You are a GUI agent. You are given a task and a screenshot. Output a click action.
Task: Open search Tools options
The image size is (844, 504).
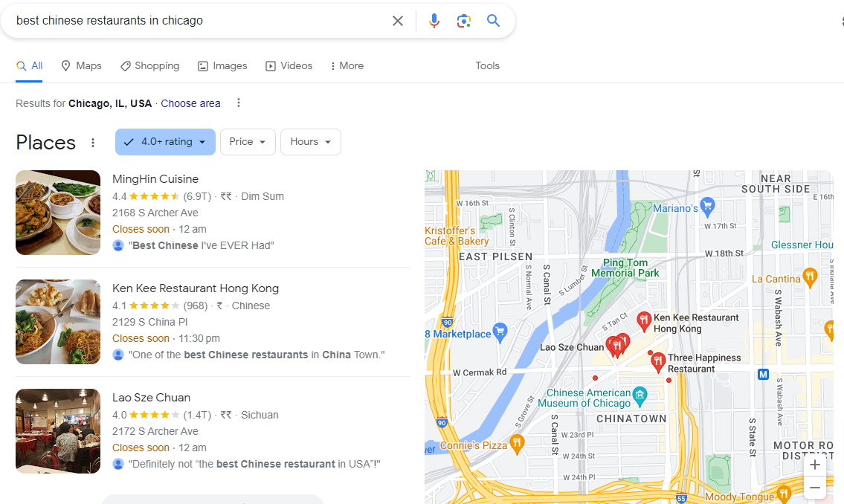[487, 65]
